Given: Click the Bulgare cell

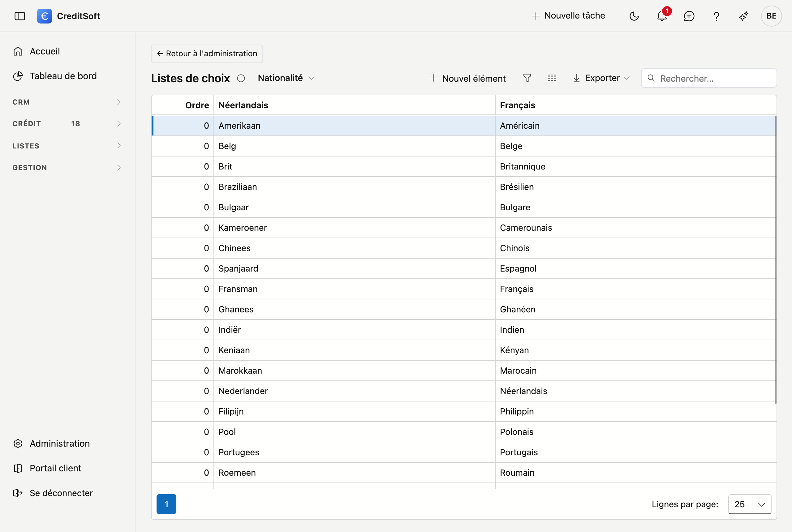Looking at the screenshot, I should tap(635, 207).
